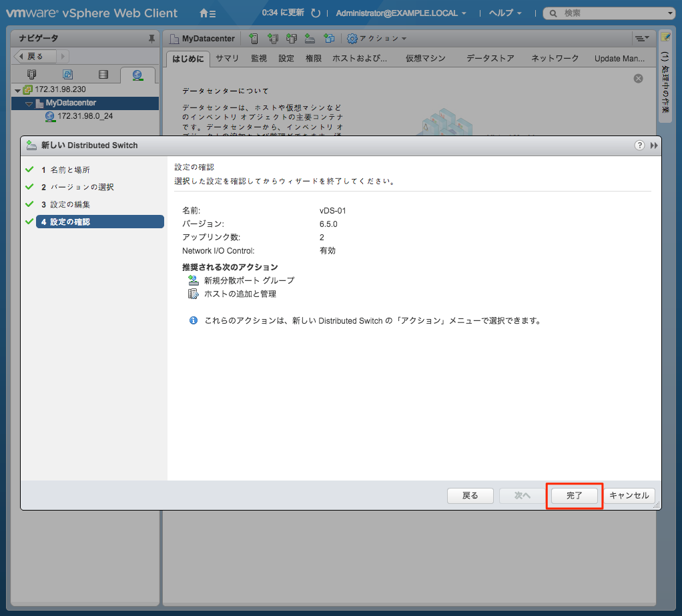The width and height of the screenshot is (682, 616).
Task: Switch to the 仮想マシン tab
Action: coord(426,59)
